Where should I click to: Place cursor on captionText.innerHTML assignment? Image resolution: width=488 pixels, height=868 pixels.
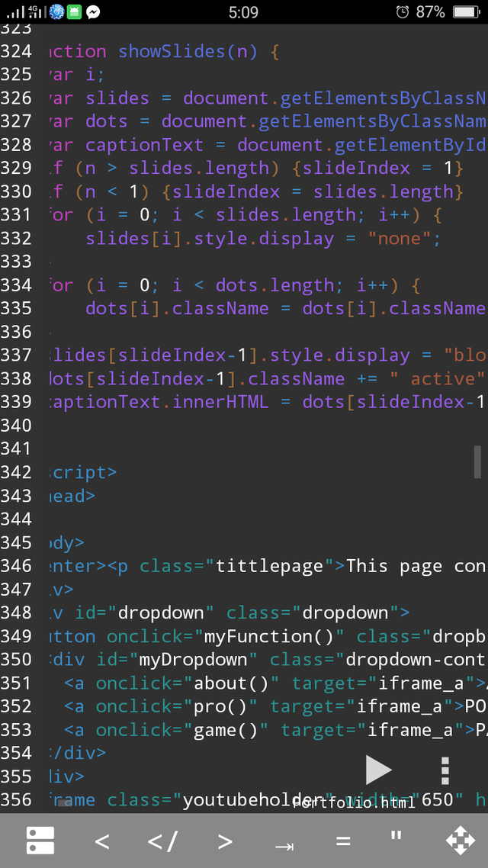point(160,402)
